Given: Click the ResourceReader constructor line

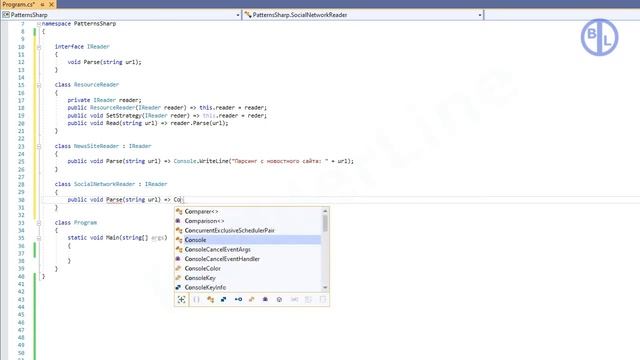Looking at the screenshot, I should (x=167, y=108).
